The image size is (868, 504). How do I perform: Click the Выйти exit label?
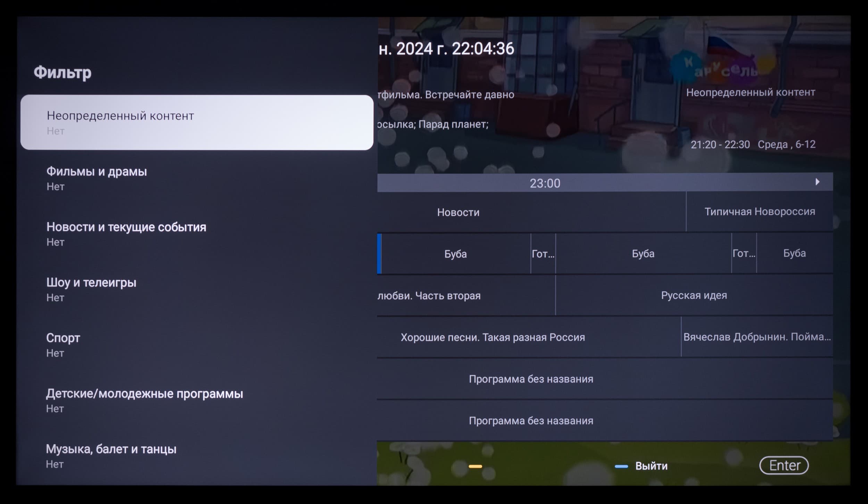pos(651,466)
